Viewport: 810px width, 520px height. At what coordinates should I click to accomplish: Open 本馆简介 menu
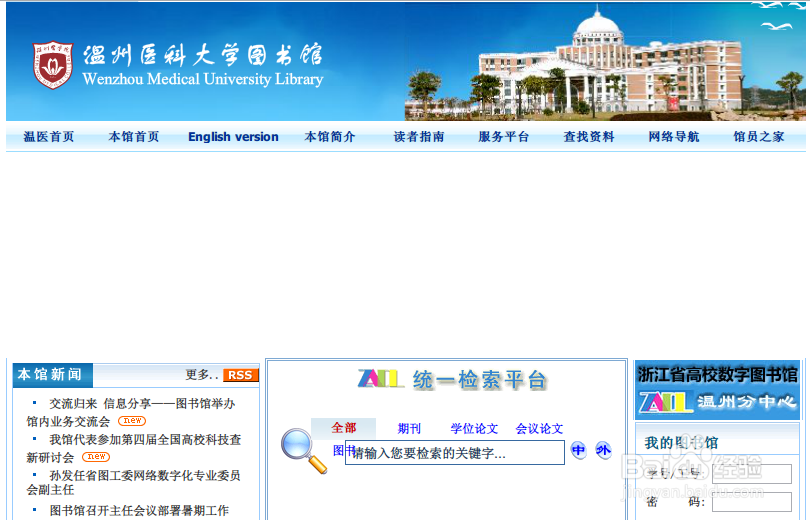(330, 137)
